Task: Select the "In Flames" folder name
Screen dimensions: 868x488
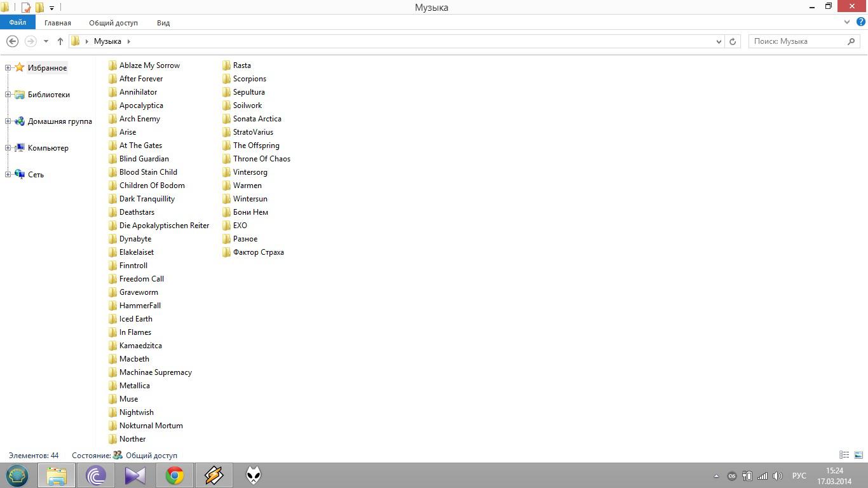Action: click(x=135, y=332)
